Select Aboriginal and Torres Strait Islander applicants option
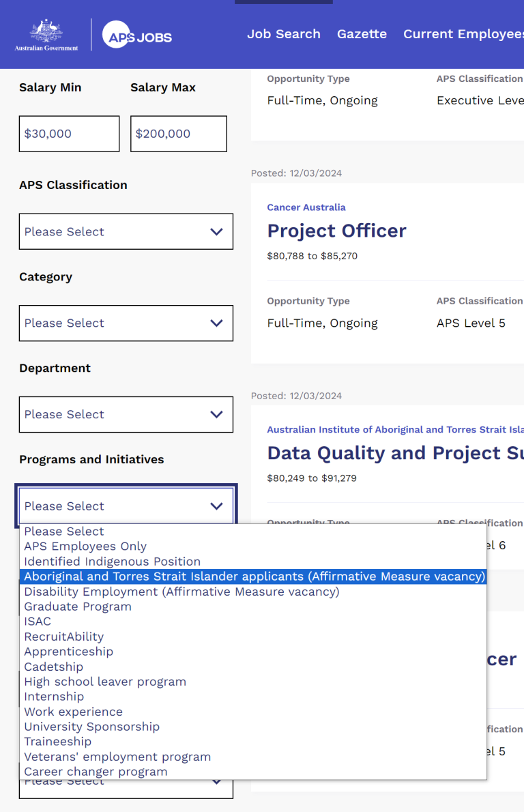524x812 pixels. [x=252, y=577]
